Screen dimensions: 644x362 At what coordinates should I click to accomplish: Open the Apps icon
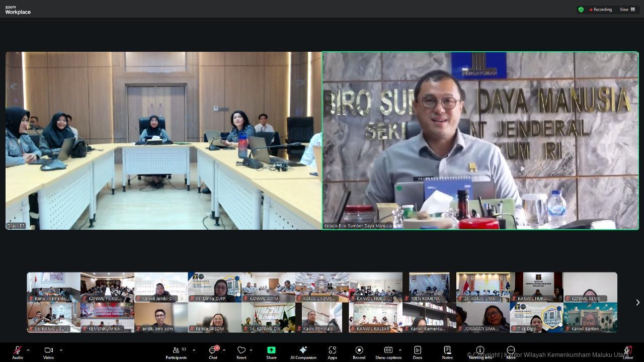(332, 350)
